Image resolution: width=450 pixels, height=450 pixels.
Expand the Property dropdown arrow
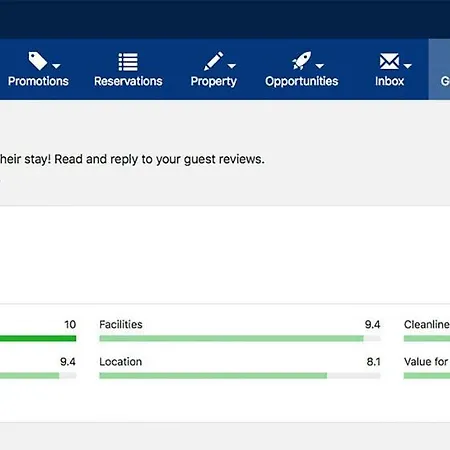(232, 66)
